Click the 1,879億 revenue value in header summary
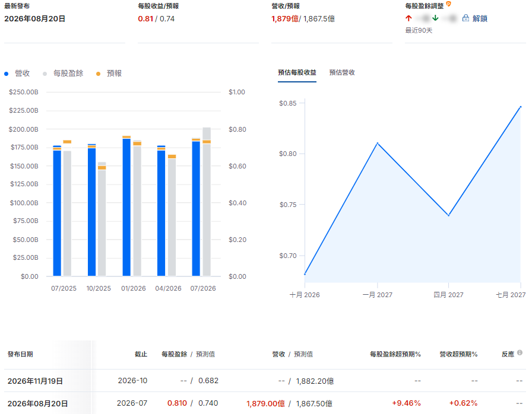The height and width of the screenshot is (414, 532). [x=285, y=18]
